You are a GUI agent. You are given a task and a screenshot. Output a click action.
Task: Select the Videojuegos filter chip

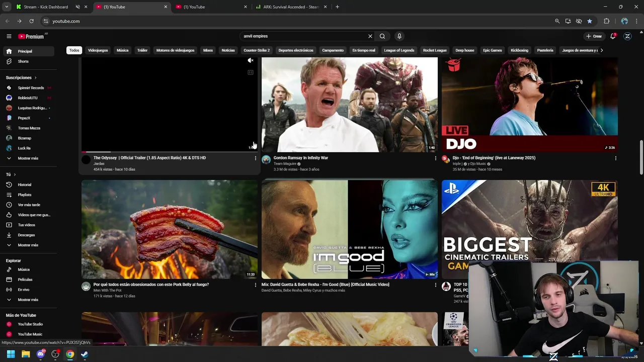[x=98, y=50]
